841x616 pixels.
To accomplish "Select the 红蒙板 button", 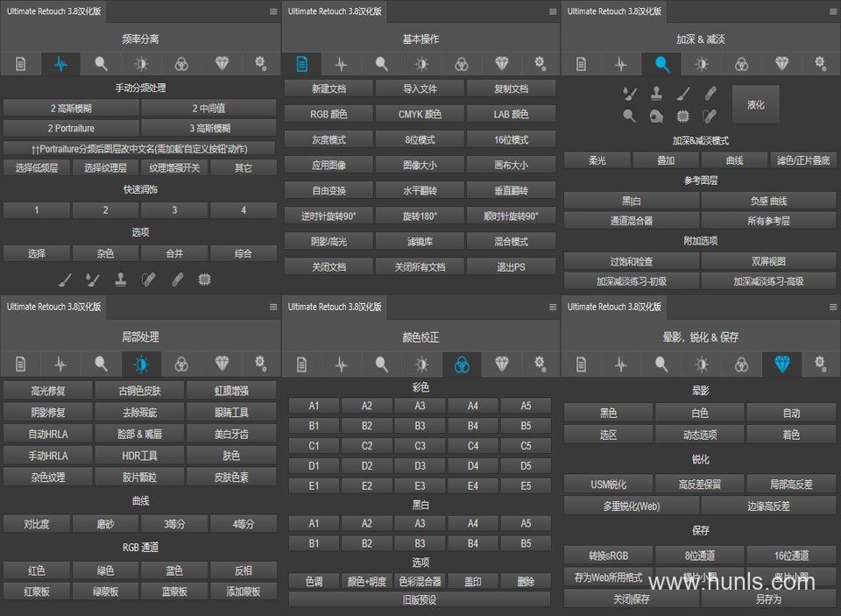I will [37, 591].
